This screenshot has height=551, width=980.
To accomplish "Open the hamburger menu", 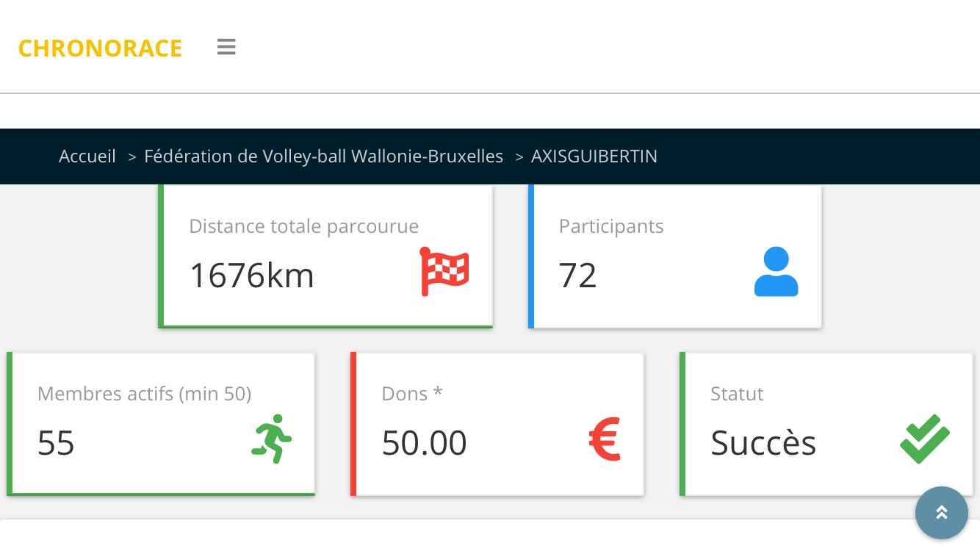I will 226,47.
